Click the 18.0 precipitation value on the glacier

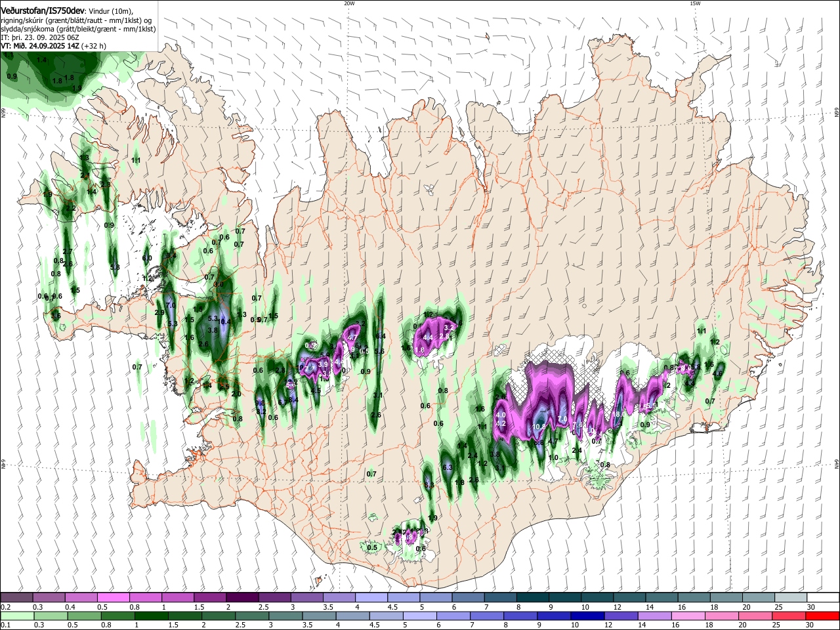(618, 414)
